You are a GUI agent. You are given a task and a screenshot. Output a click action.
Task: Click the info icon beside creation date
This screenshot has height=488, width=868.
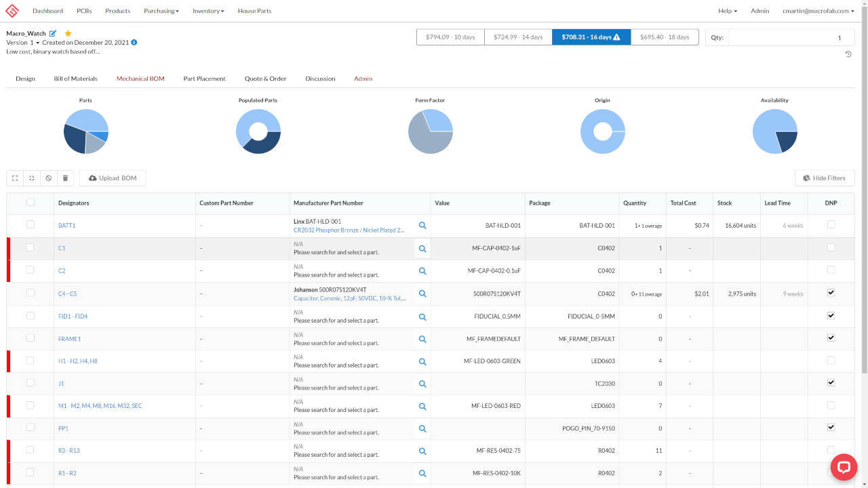[x=134, y=43]
